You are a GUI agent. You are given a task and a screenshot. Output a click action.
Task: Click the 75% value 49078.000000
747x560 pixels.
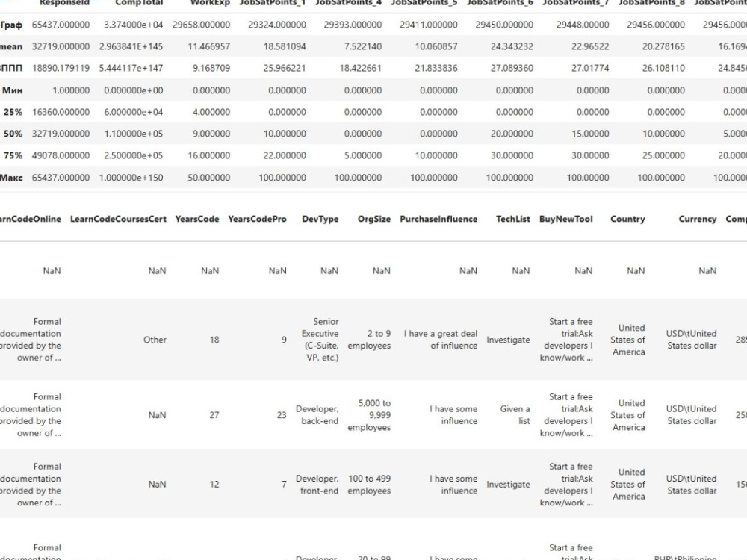pos(61,156)
